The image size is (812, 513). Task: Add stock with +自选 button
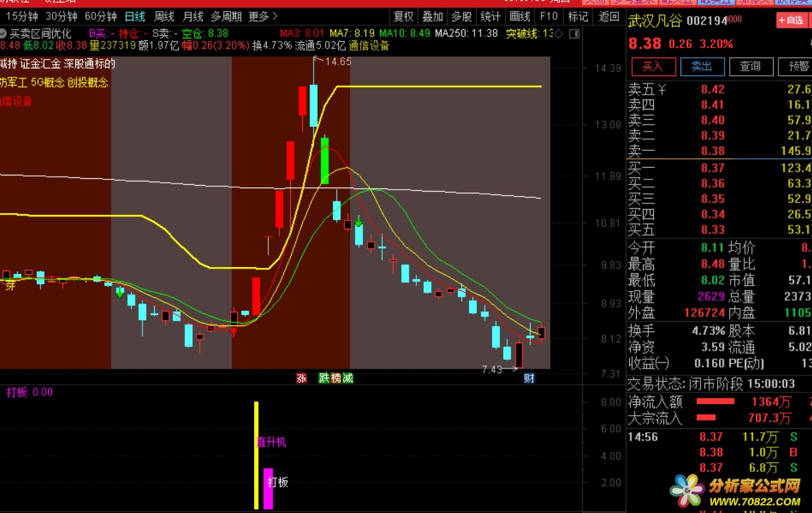[791, 21]
